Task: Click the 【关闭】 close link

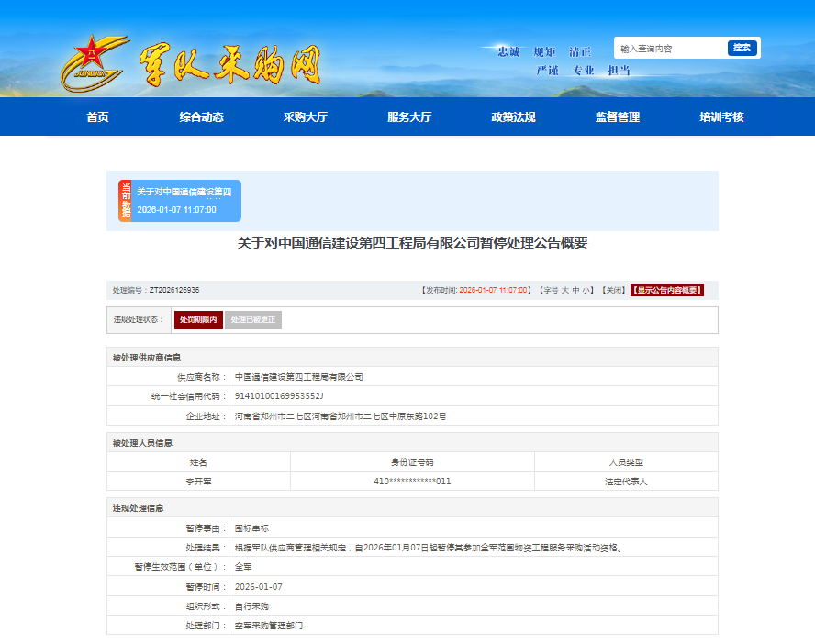Action: [x=612, y=290]
